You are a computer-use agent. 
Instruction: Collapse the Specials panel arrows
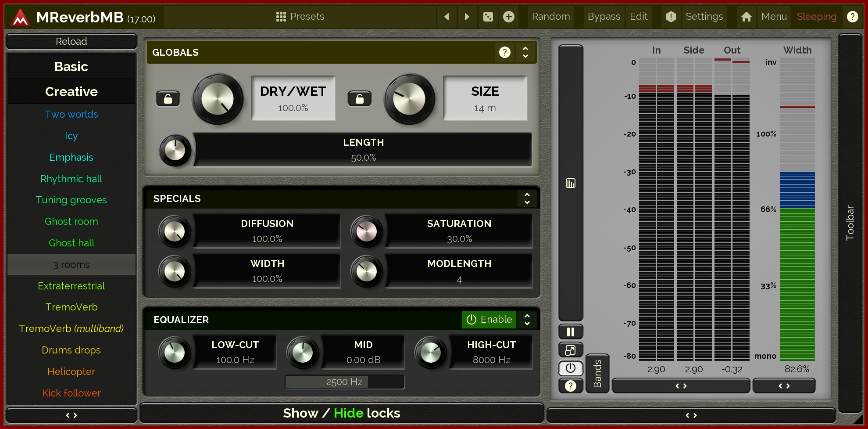coord(527,198)
